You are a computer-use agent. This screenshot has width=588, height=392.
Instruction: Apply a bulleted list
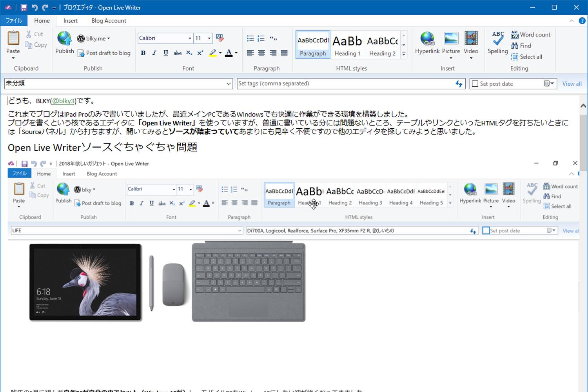[250, 38]
